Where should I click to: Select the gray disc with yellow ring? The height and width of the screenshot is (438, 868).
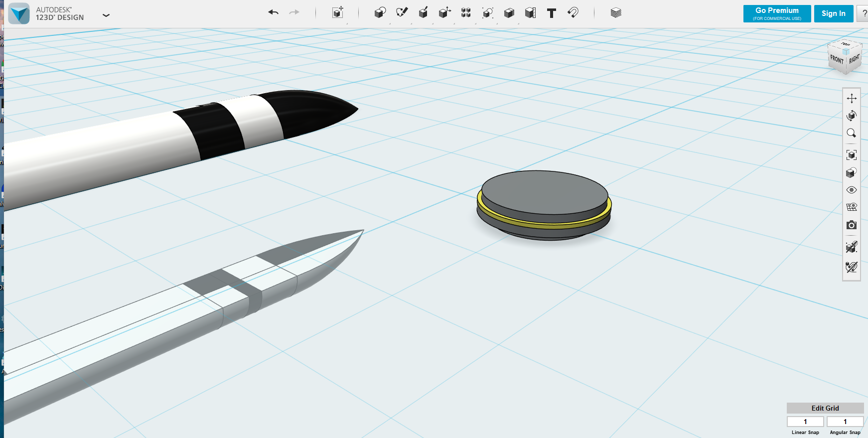(544, 205)
